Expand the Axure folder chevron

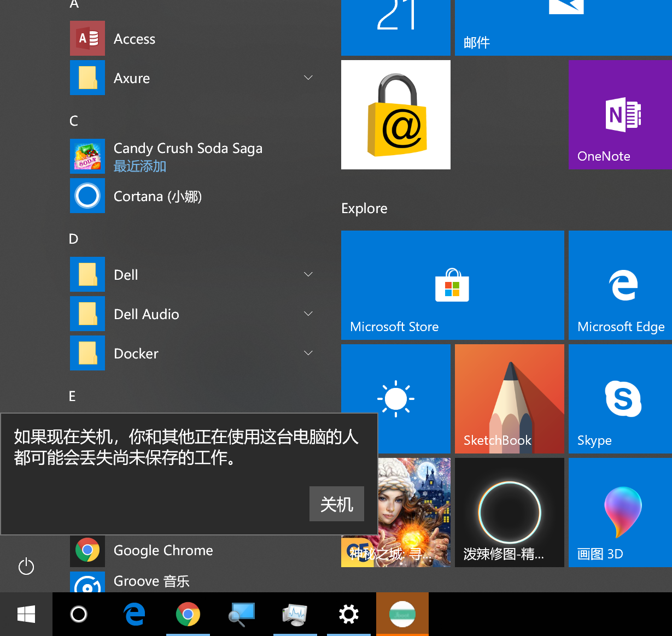308,78
